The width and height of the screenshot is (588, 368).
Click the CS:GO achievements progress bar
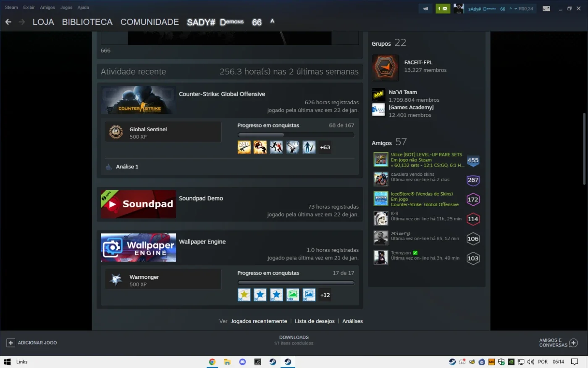click(x=296, y=135)
